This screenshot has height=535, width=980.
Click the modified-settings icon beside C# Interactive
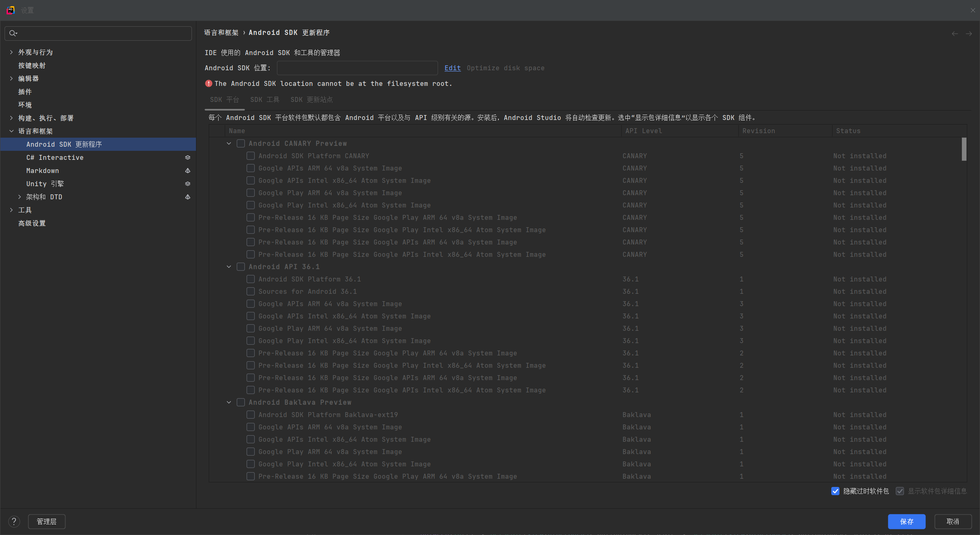187,157
